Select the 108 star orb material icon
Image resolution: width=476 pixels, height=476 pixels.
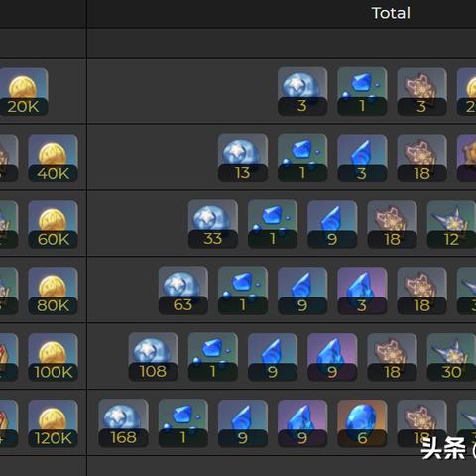coord(154,357)
